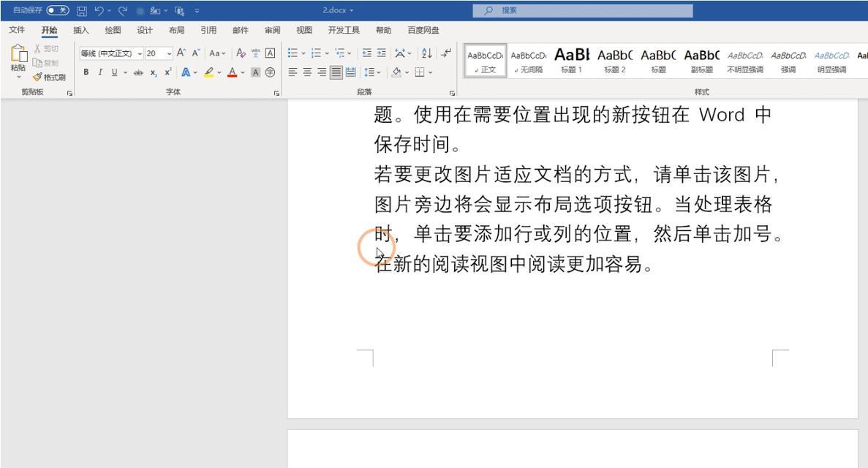Expand the numbered list dropdown arrow
The image size is (868, 468).
327,53
